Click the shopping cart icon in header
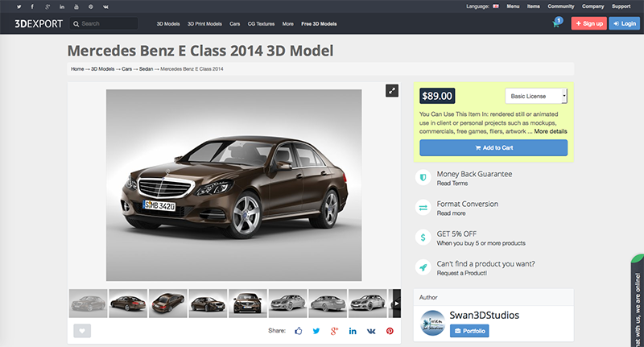 pos(555,23)
